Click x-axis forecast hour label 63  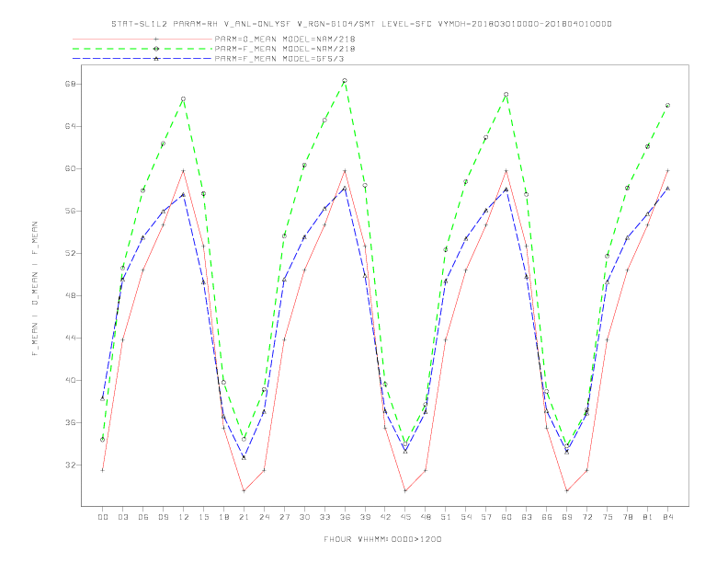(x=527, y=517)
